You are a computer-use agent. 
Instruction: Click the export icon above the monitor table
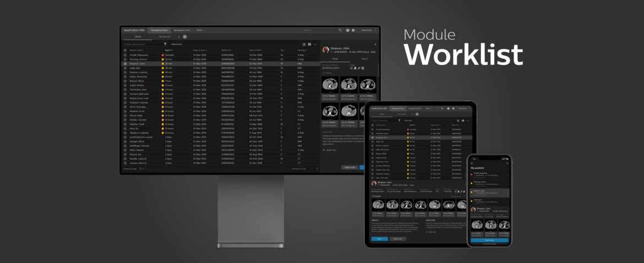tap(304, 44)
